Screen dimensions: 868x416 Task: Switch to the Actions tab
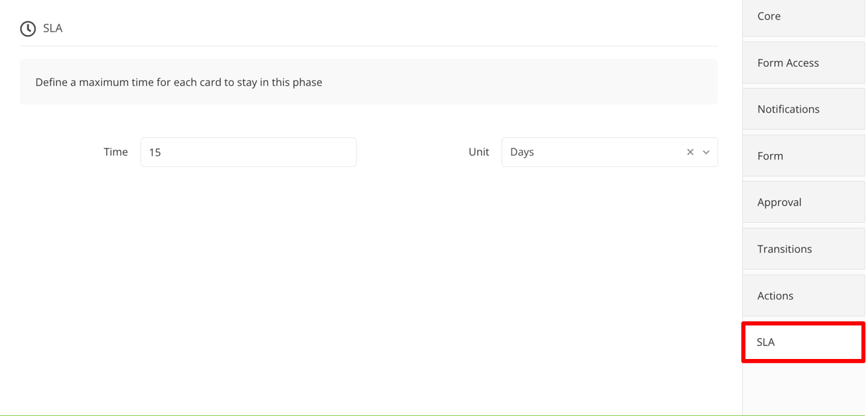coord(803,295)
